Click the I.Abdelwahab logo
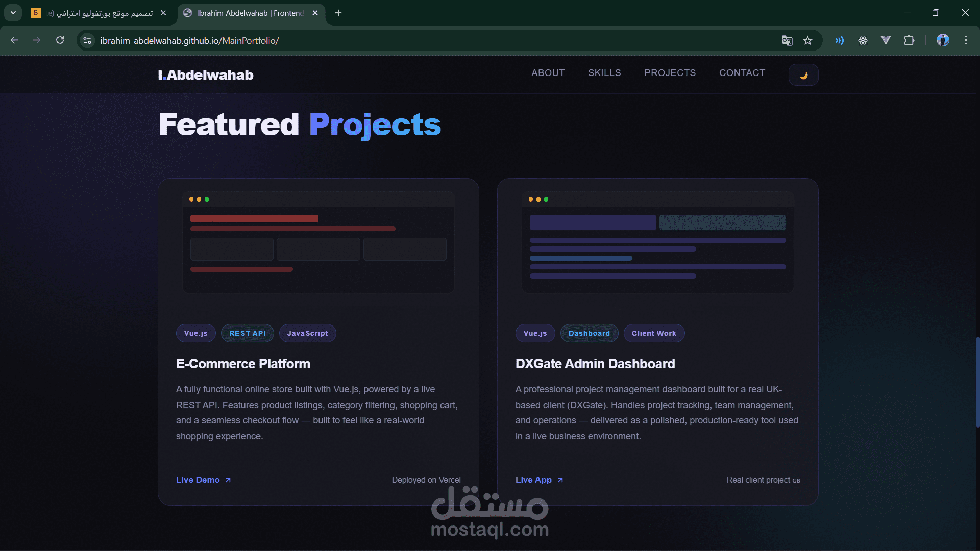Image resolution: width=980 pixels, height=551 pixels. click(x=206, y=75)
